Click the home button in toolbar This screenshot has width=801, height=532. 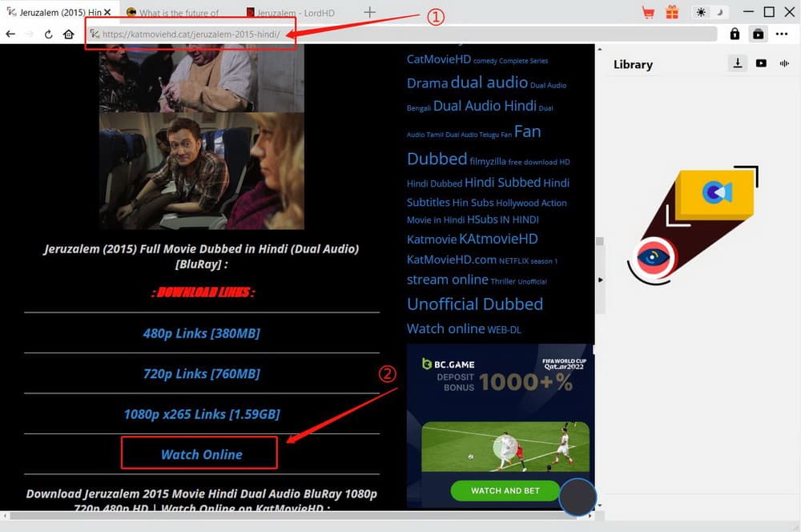click(x=69, y=34)
